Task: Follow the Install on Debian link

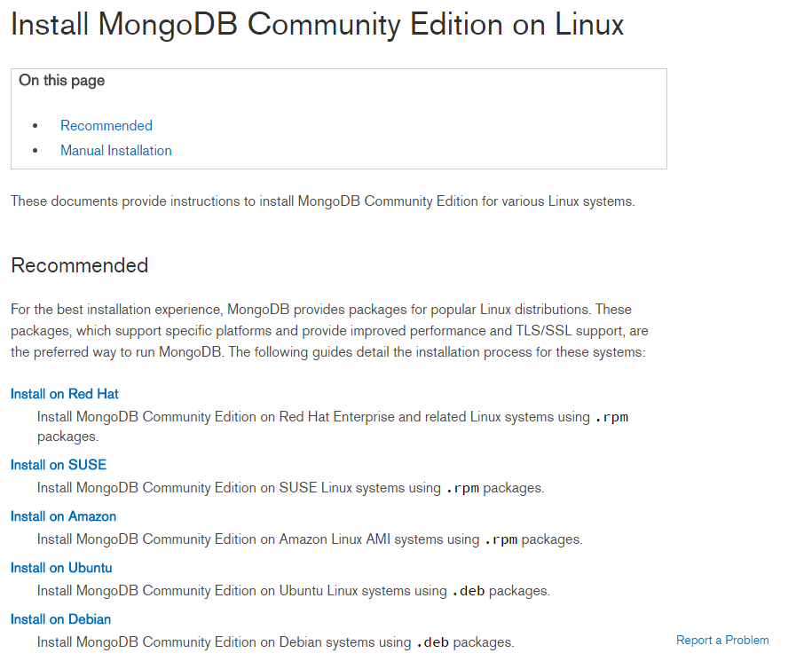Action: tap(61, 619)
